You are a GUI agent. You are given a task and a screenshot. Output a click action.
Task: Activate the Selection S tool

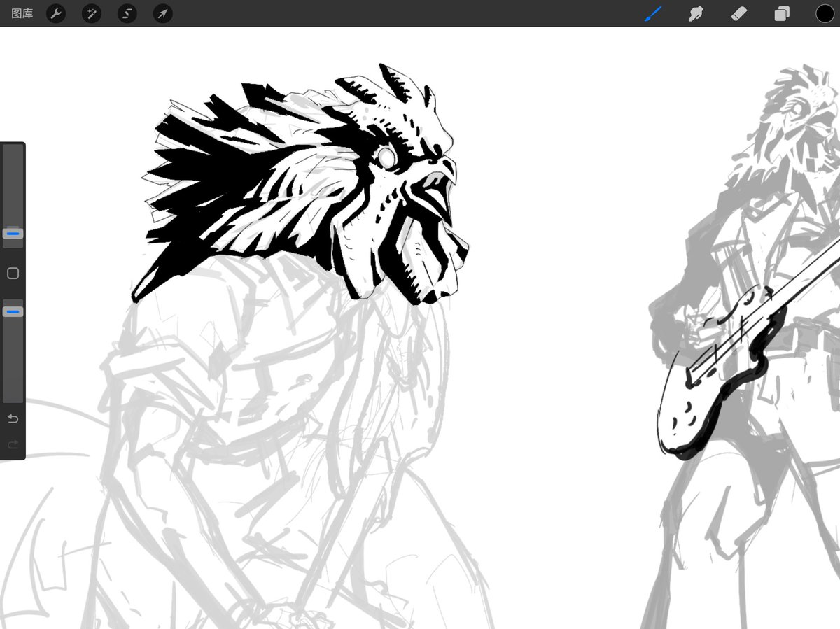127,13
